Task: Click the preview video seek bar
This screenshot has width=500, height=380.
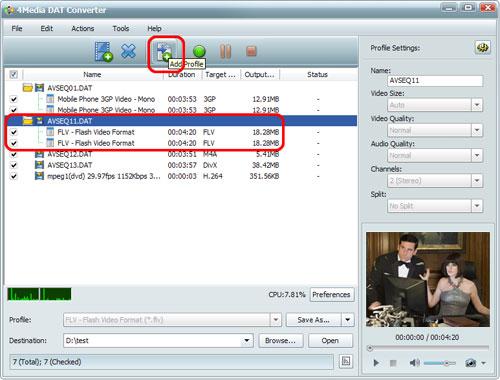Action: pos(428,348)
